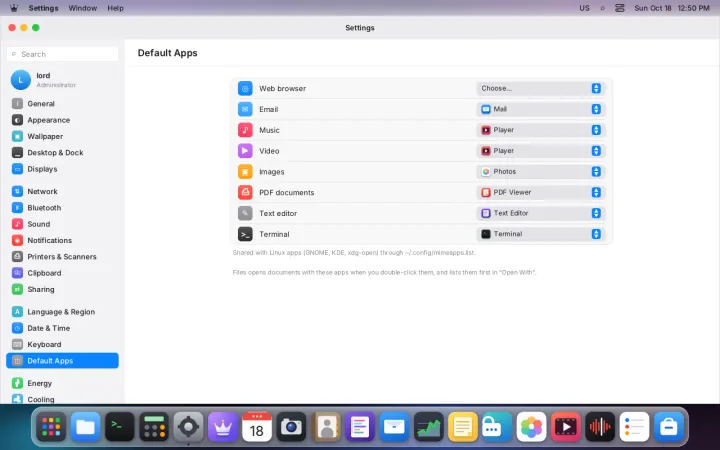This screenshot has width=720, height=450.
Task: Open the Terminal default app dropdown
Action: click(540, 234)
